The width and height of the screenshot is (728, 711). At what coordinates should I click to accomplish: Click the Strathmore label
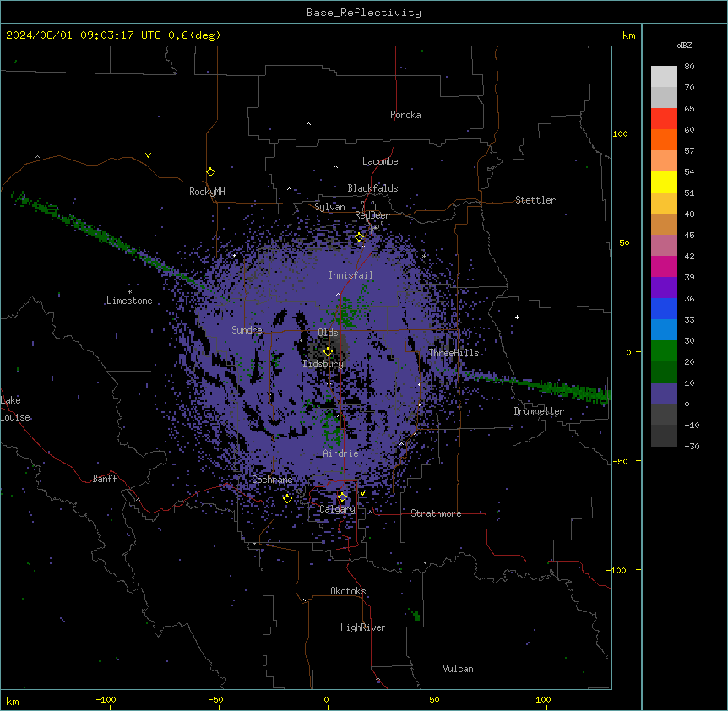click(x=436, y=513)
